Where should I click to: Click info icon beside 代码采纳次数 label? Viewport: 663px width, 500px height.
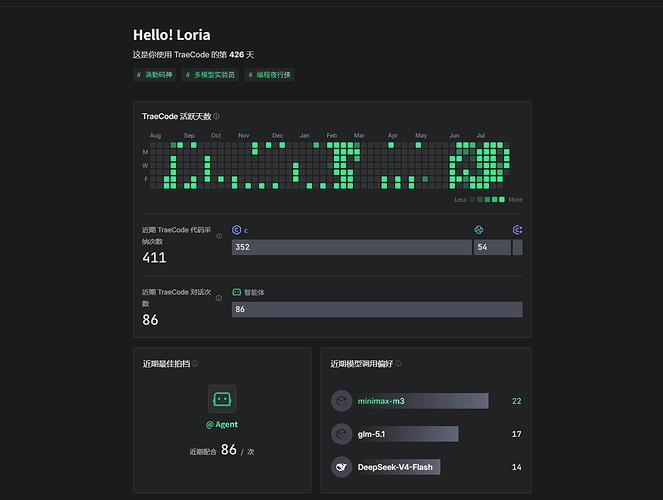[219, 236]
